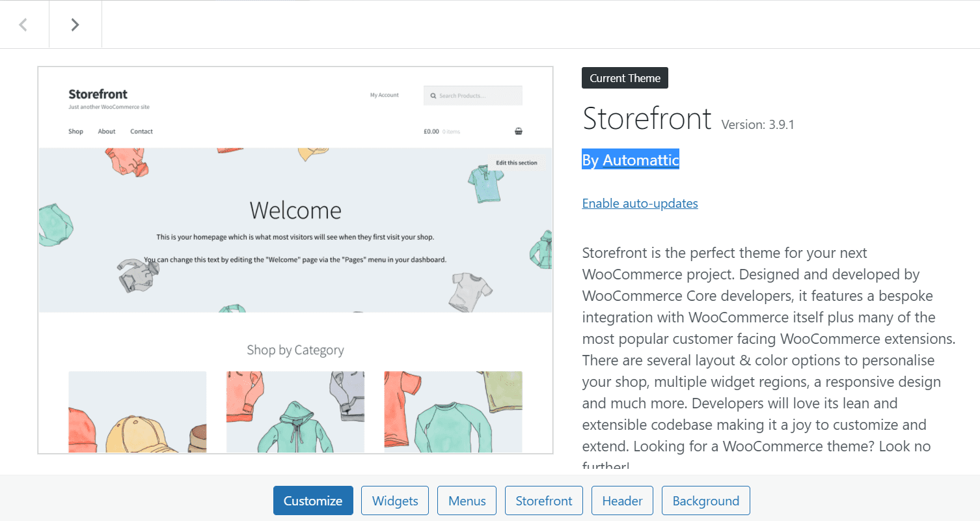Click the Version: 3.9.1 text

[x=757, y=124]
